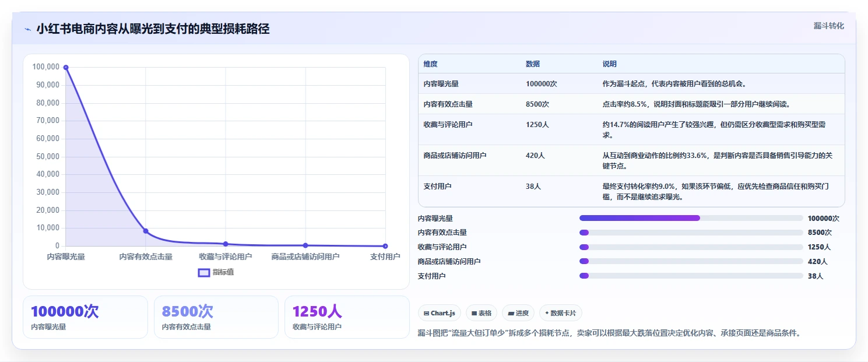Click the 说明 column header
The height and width of the screenshot is (362, 868).
(x=610, y=64)
